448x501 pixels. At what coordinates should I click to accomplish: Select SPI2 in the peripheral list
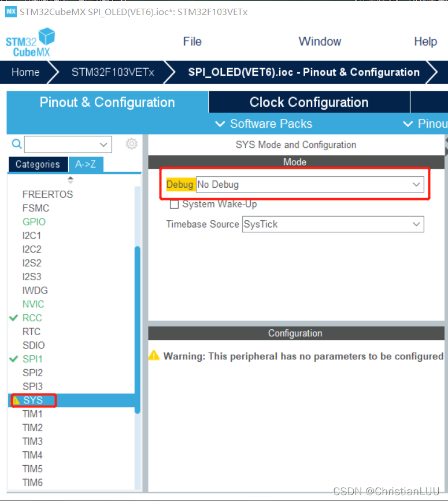coord(32,373)
